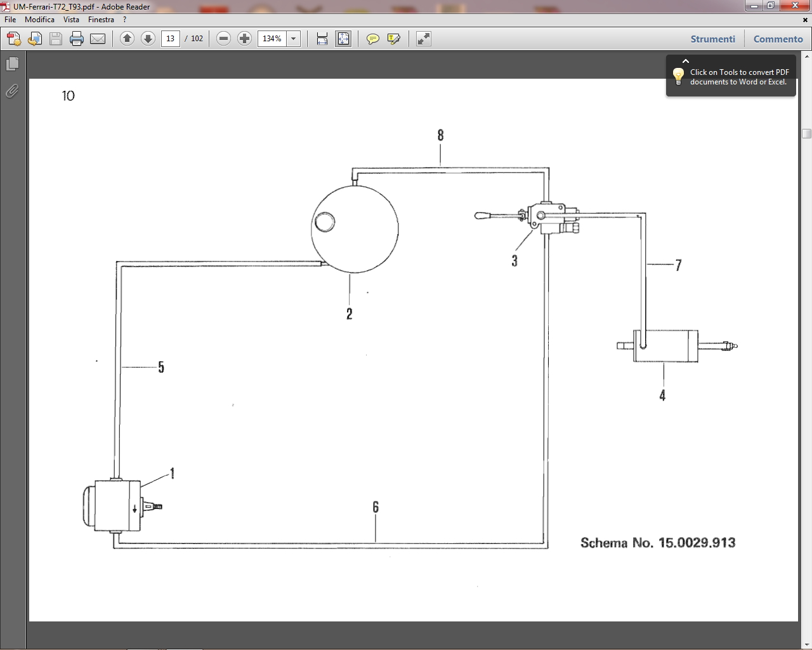This screenshot has width=812, height=650.
Task: Send file by email via envelope icon
Action: point(98,39)
